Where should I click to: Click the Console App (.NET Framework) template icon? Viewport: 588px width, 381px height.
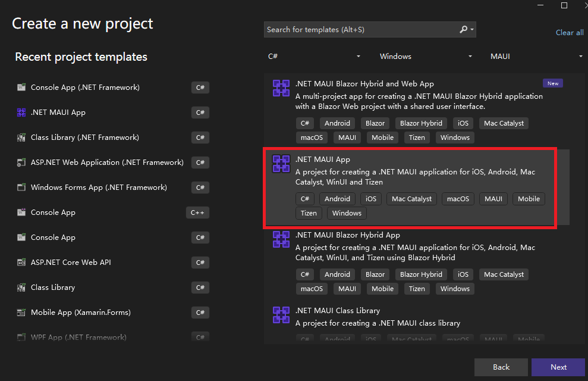21,88
